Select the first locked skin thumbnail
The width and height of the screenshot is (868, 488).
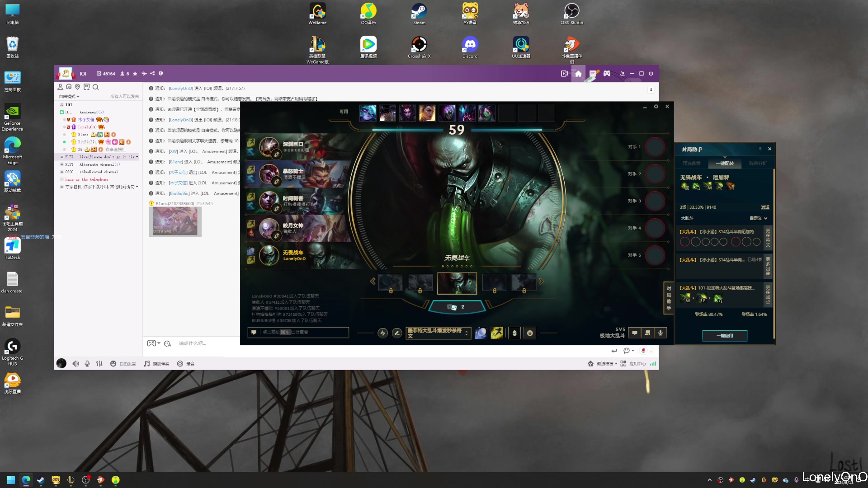pyautogui.click(x=391, y=282)
